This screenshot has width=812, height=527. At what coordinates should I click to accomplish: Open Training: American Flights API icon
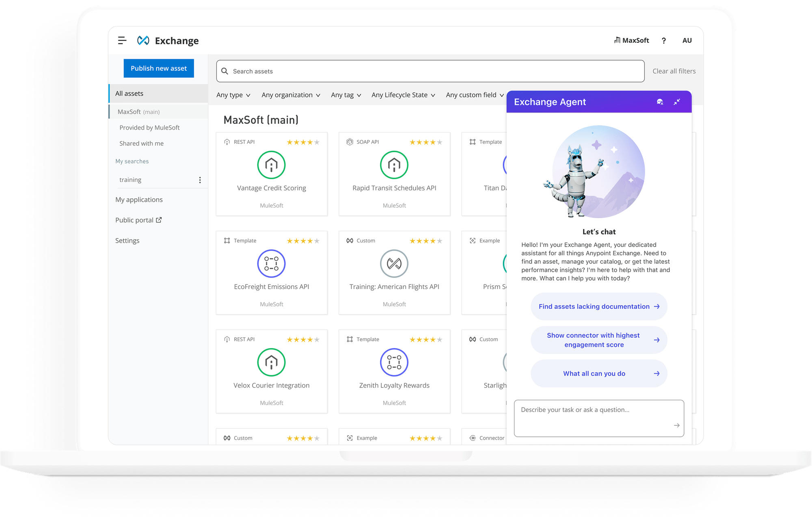tap(394, 264)
